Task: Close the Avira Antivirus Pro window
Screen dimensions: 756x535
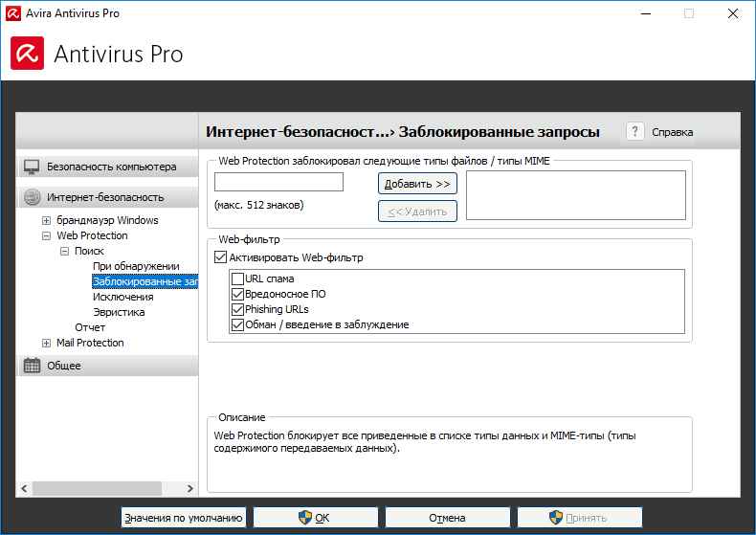Action: tap(733, 13)
